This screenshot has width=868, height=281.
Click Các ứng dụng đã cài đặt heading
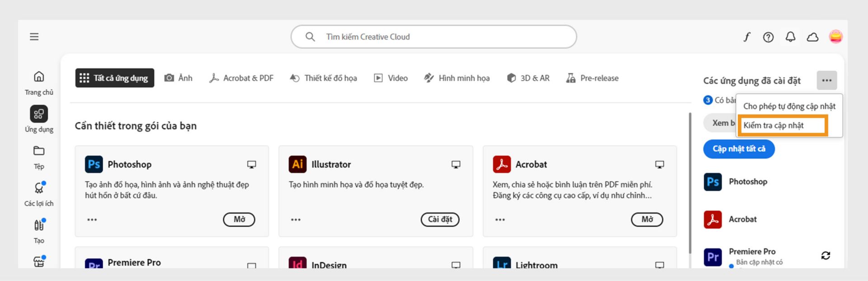[x=752, y=81]
